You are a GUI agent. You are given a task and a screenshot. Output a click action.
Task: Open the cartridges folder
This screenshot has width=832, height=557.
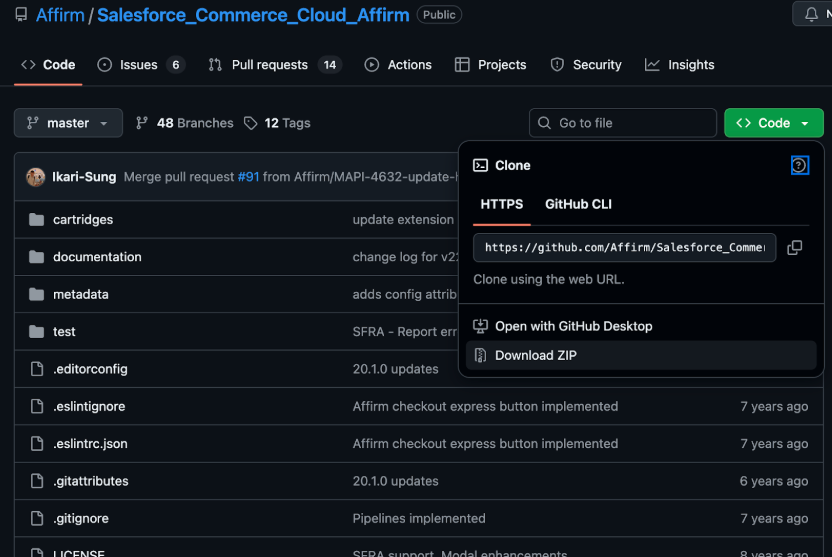tap(83, 220)
